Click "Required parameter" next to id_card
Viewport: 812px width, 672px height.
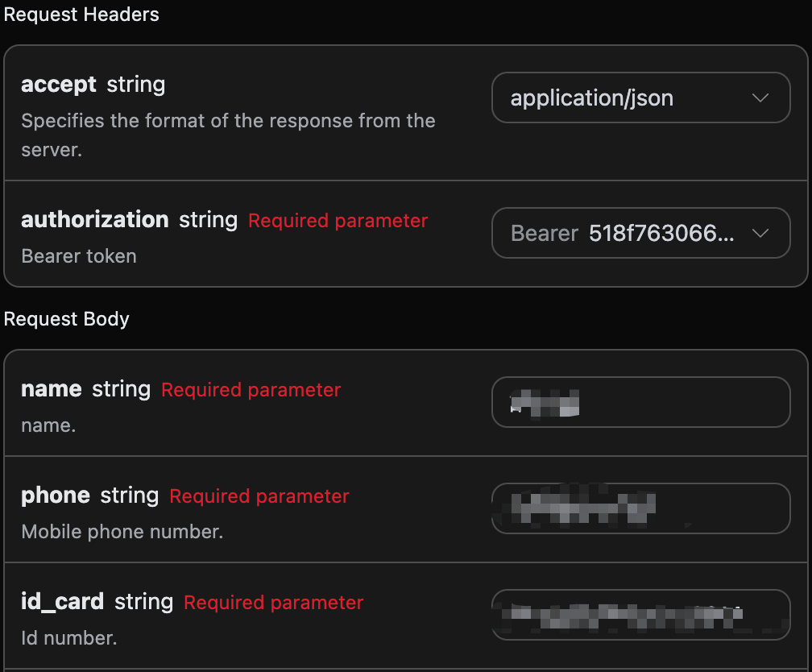(x=273, y=603)
